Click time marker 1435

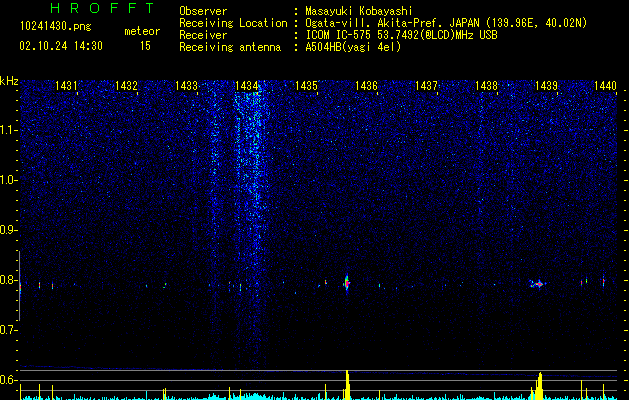click(306, 85)
